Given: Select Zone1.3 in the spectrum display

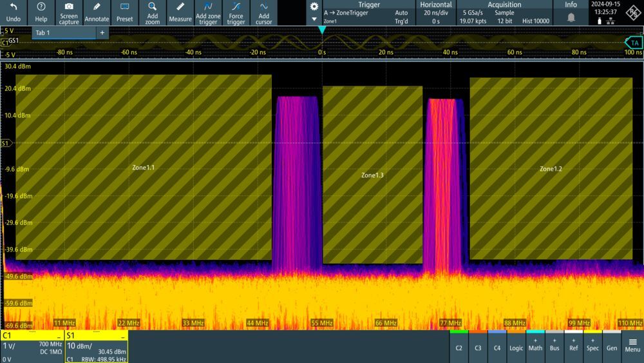Looking at the screenshot, I should pos(372,175).
